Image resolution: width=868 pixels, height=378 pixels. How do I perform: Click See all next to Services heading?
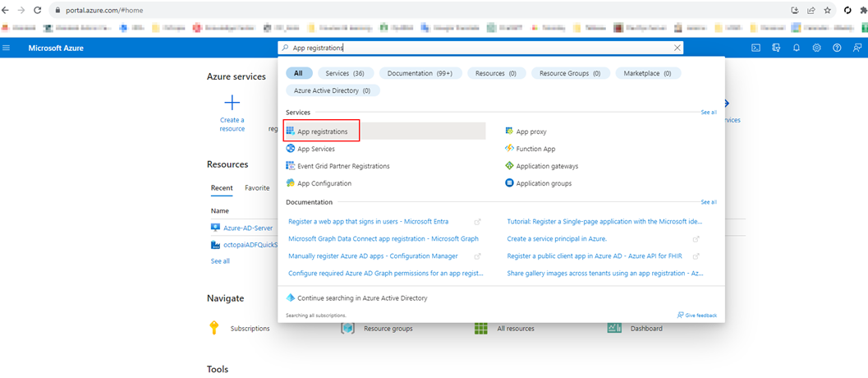[708, 112]
